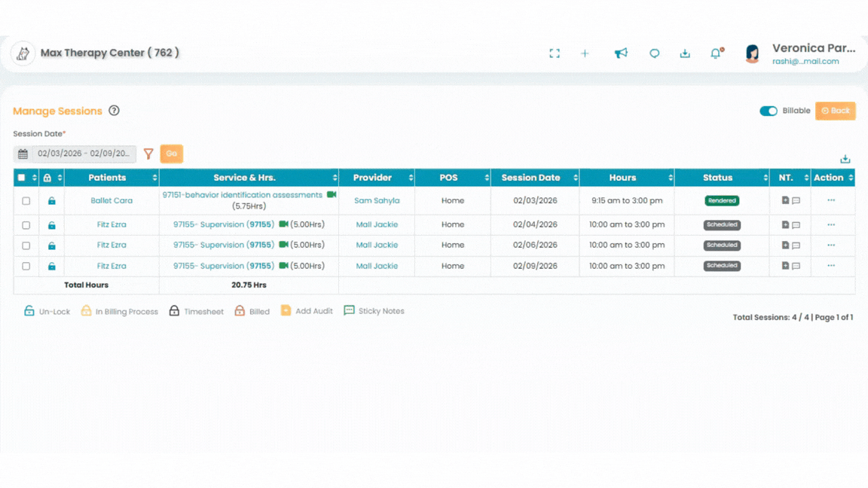Open Action menu for 02/09/2026 session

coord(831,266)
